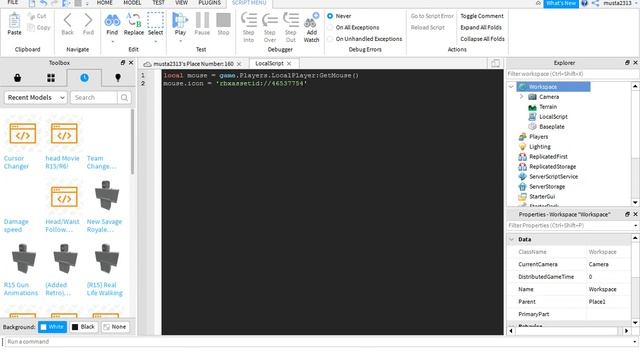This screenshot has width=640, height=360.
Task: Open the Play dropdown arrow
Action: pos(180,41)
